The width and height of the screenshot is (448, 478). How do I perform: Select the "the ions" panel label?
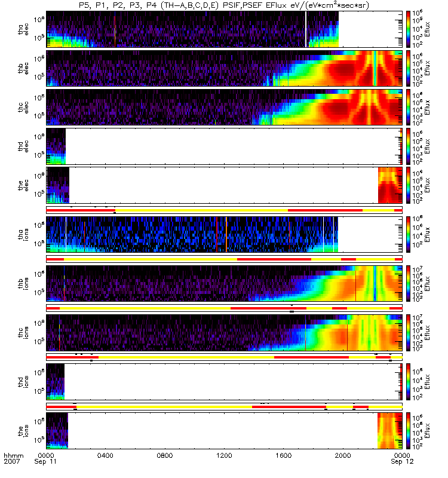click(x=23, y=431)
